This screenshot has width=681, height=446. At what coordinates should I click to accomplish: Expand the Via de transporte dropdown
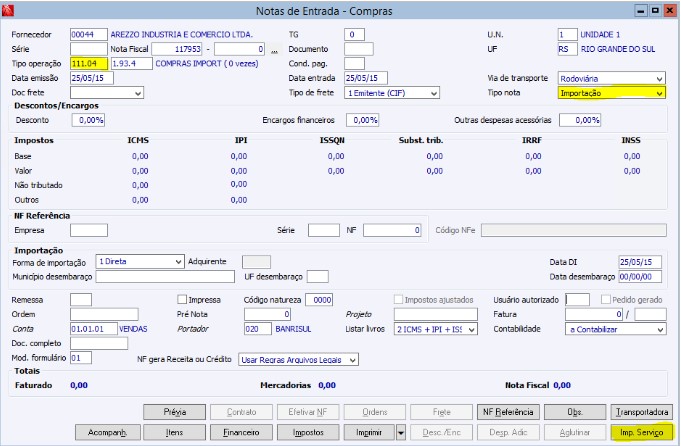pyautogui.click(x=612, y=79)
